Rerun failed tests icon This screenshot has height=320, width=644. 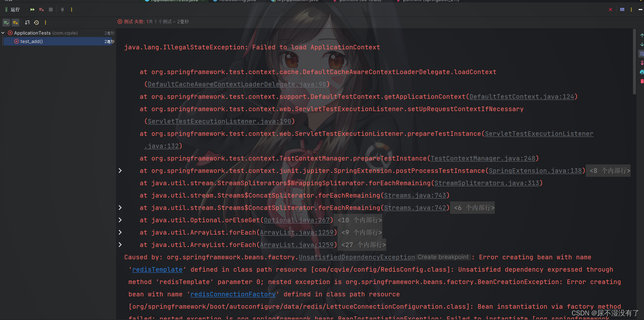42,10
